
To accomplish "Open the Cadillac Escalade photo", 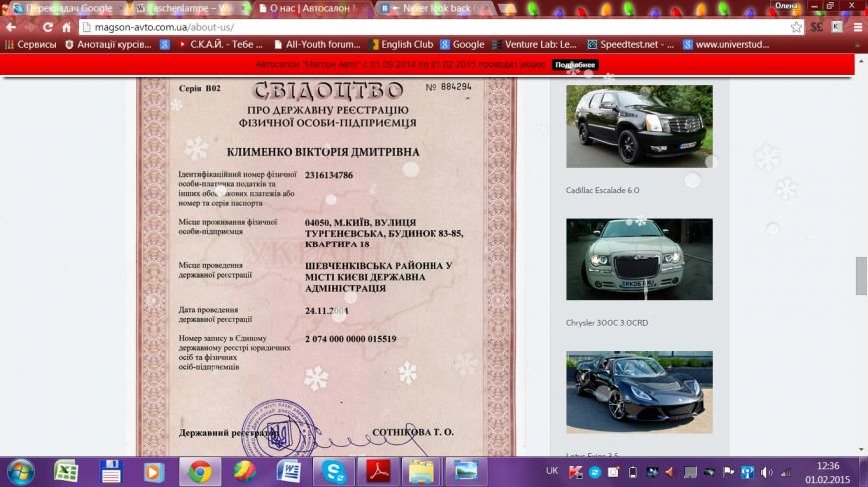I will click(x=639, y=126).
